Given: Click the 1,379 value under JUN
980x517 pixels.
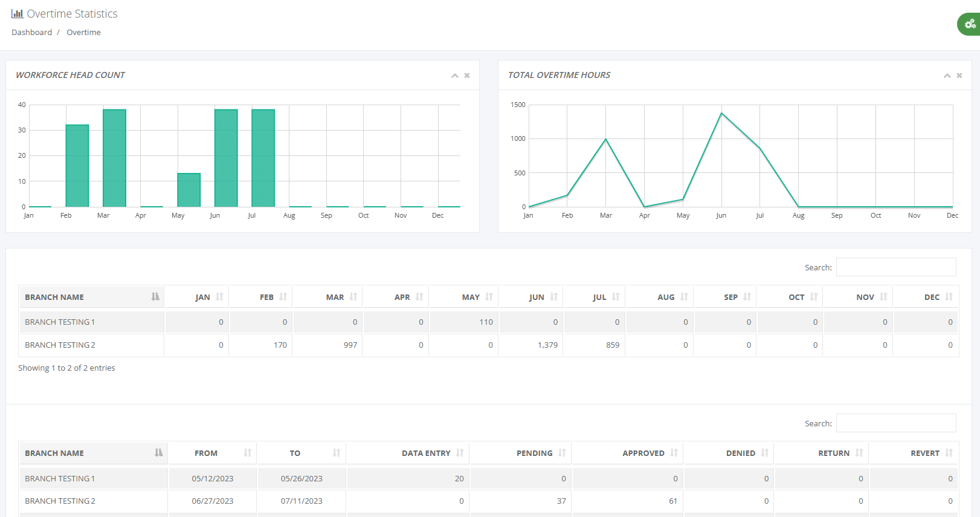Looking at the screenshot, I should point(548,345).
